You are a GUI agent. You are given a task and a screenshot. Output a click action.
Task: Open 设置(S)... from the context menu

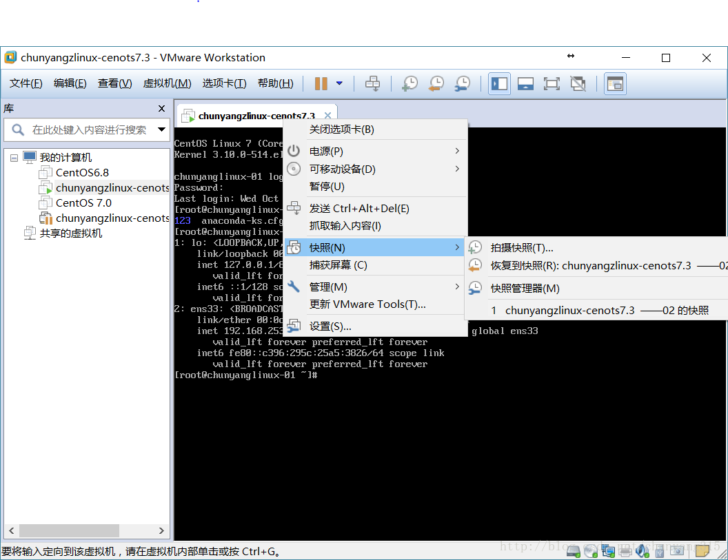pyautogui.click(x=375, y=326)
